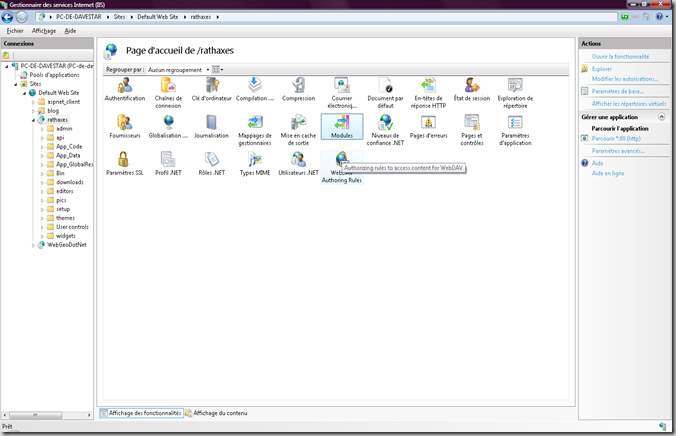Screen dimensions: 676x436
Task: Click rathaxes in the breadcrumb path
Action: (x=201, y=17)
